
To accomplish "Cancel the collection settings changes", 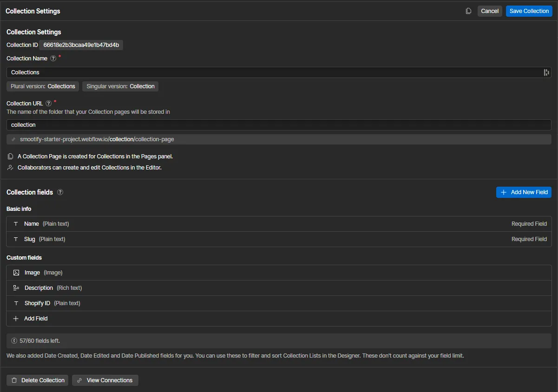I will (489, 11).
